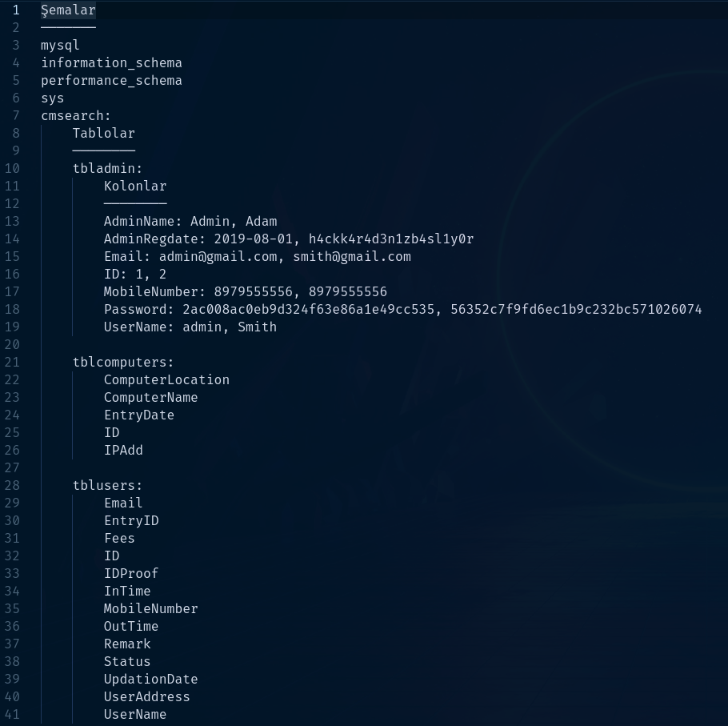Click the 'ComputerName' column
The image size is (728, 726).
tap(151, 398)
